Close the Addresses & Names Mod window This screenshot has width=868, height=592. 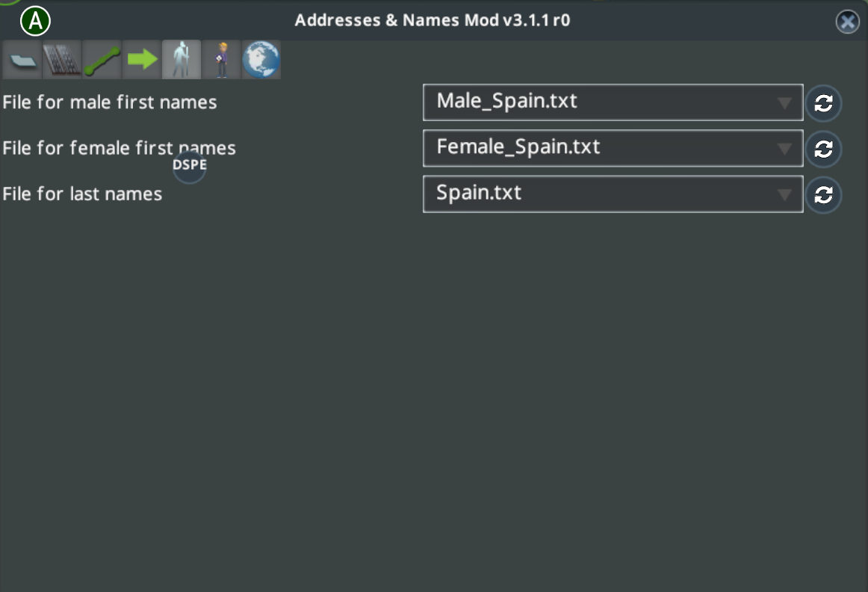[x=848, y=22]
